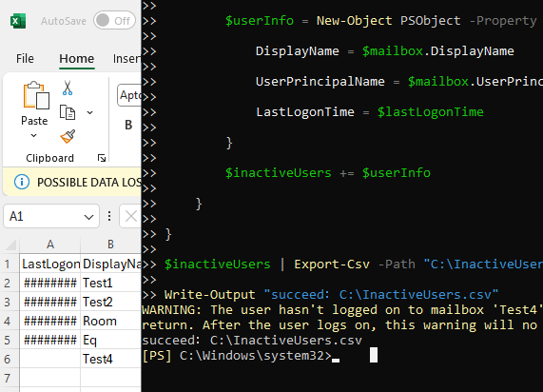Select column A header
Image resolution: width=543 pixels, height=392 pixels.
pos(50,245)
